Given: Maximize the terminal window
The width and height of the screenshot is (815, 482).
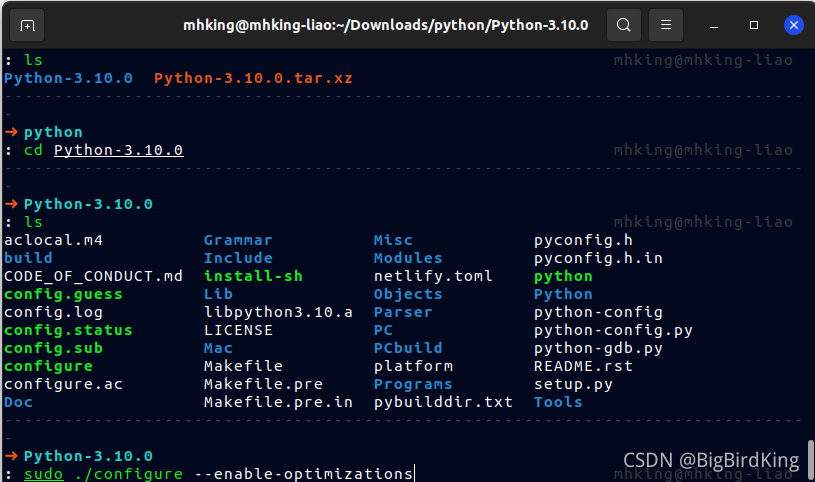Looking at the screenshot, I should (x=754, y=25).
